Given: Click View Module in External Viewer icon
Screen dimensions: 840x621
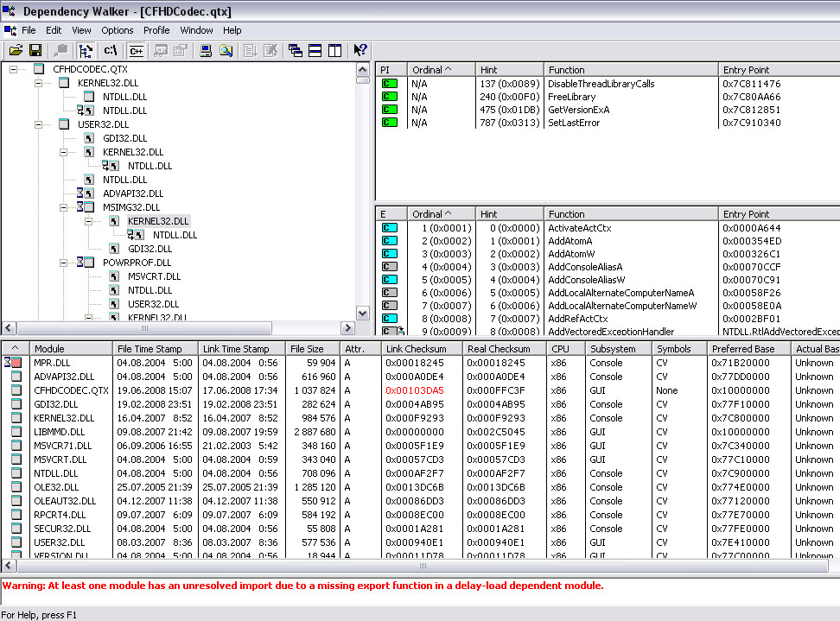Looking at the screenshot, I should click(160, 51).
